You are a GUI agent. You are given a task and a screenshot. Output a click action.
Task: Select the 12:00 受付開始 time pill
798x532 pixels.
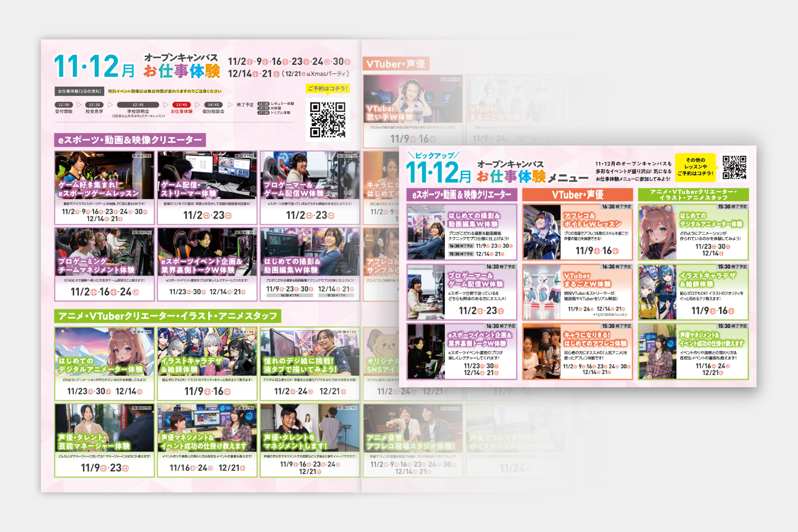[x=64, y=105]
